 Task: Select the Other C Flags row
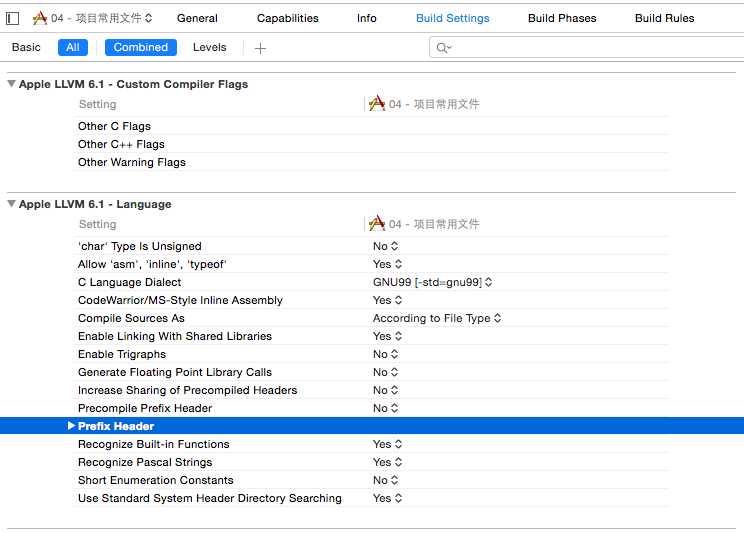pos(372,126)
